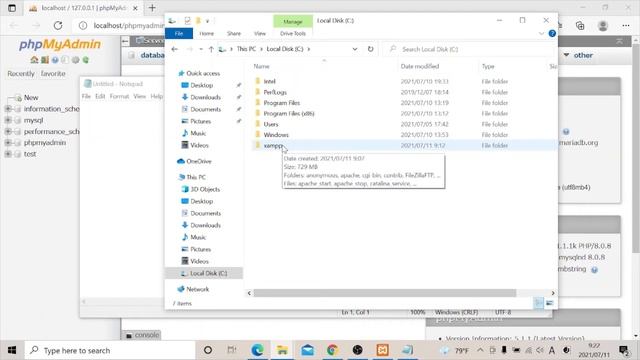Click the Search Local Disk (C:) box

(x=469, y=49)
